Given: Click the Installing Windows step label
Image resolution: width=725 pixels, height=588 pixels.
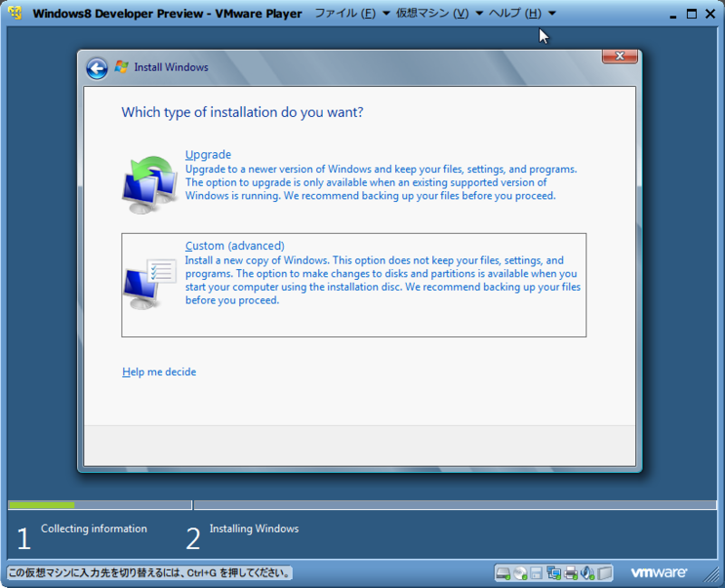Looking at the screenshot, I should [254, 528].
